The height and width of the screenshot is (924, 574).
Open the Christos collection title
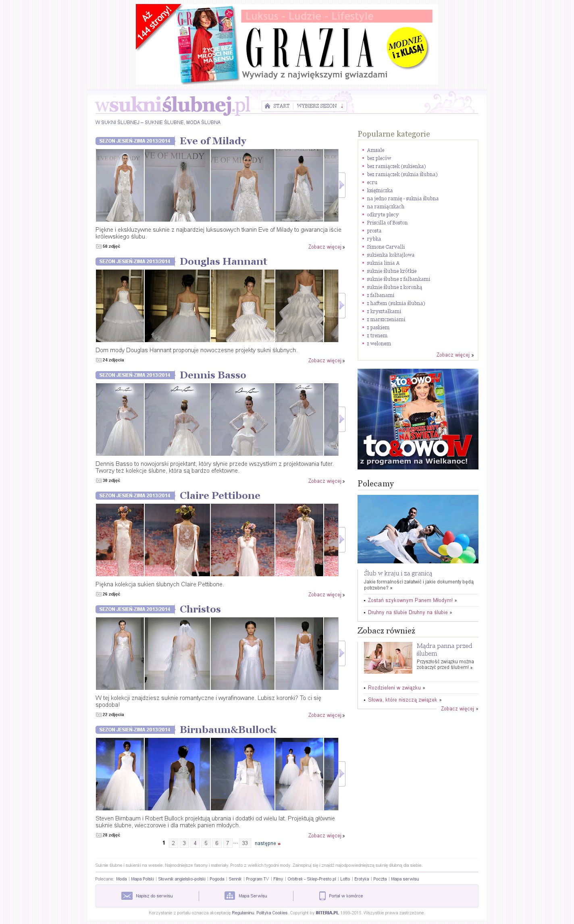200,609
